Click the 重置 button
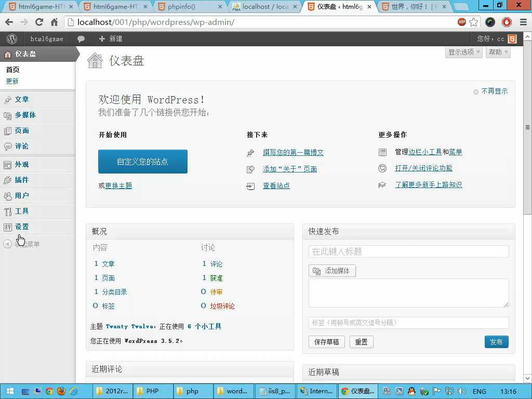Image resolution: width=532 pixels, height=399 pixels. tap(362, 342)
